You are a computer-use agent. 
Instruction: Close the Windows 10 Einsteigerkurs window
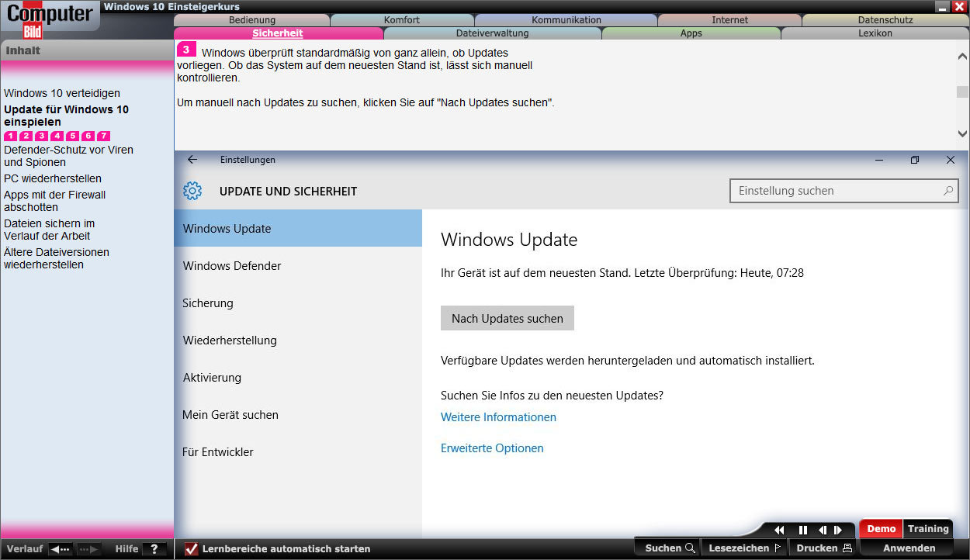coord(958,6)
